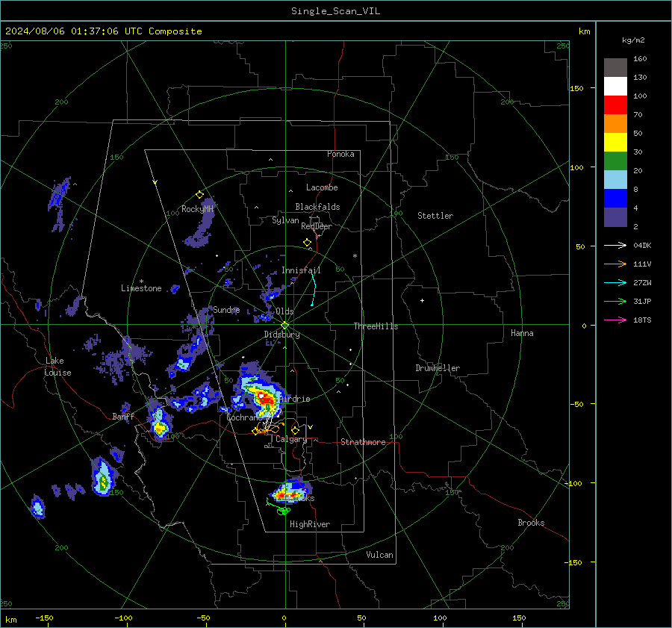Select the light blue 8-20 legend swatch
This screenshot has width=672, height=628.
click(x=615, y=180)
